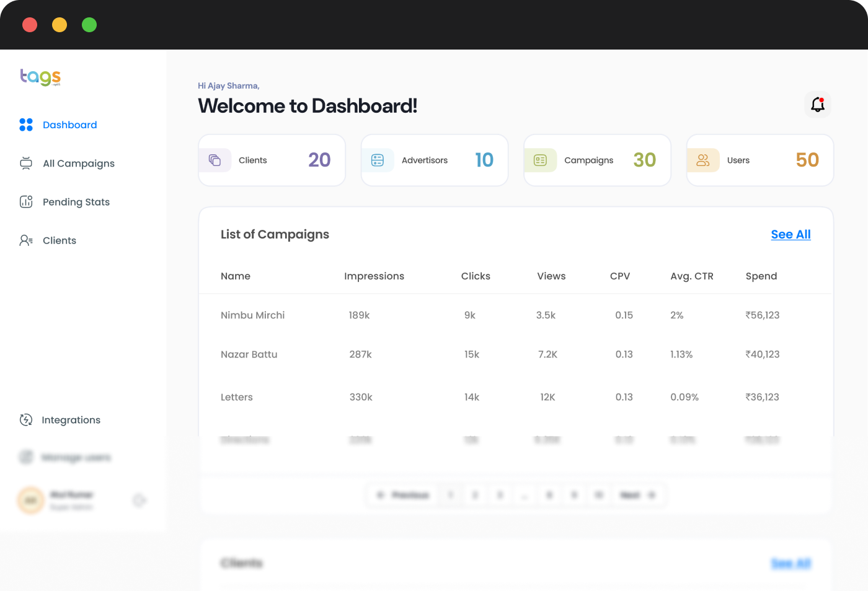Click the Pending Stats chart icon

pyautogui.click(x=26, y=202)
